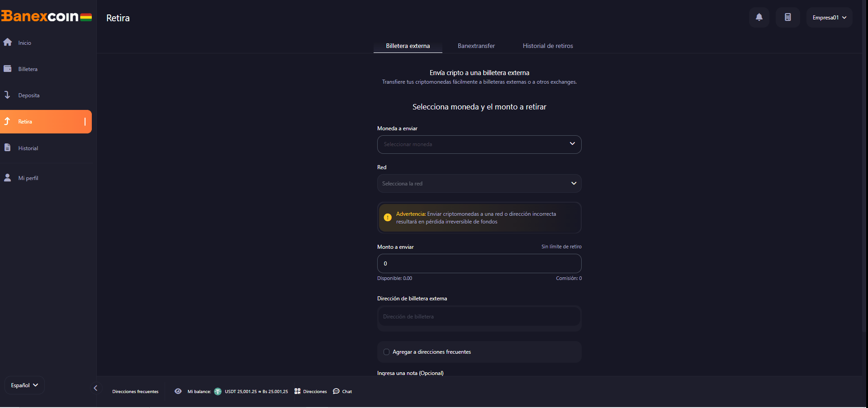
Task: Check Agregar a direcciones frecuentes box
Action: (386, 352)
